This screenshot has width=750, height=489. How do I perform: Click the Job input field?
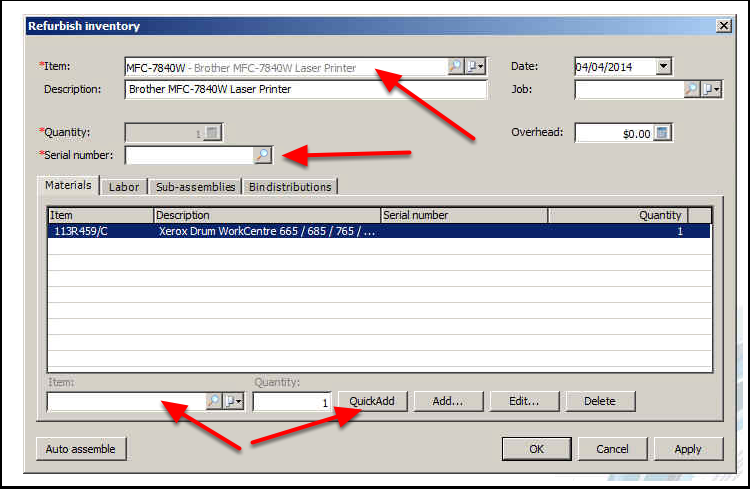(x=629, y=89)
